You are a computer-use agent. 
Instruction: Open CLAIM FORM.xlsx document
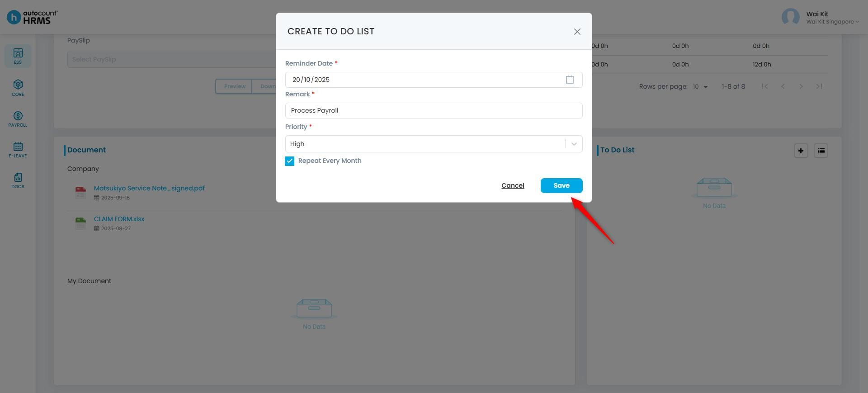[x=119, y=219]
